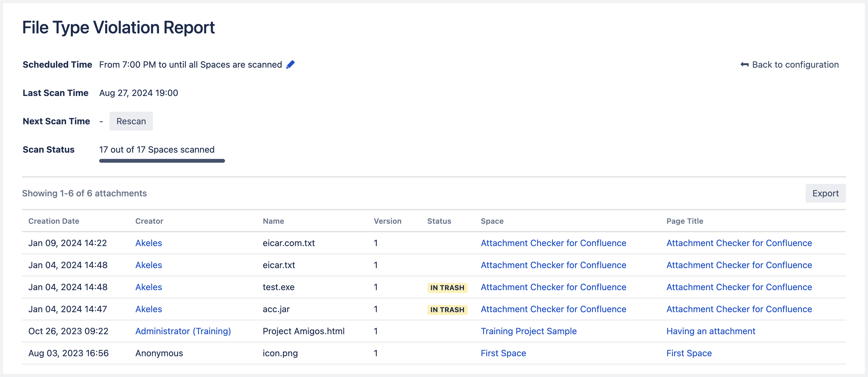The height and width of the screenshot is (377, 868).
Task: Open the Back to configuration link
Action: (x=795, y=64)
